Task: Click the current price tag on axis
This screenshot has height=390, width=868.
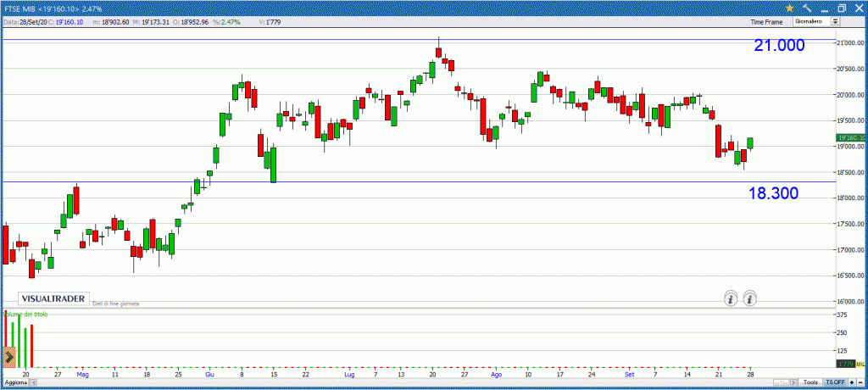Action: point(851,137)
